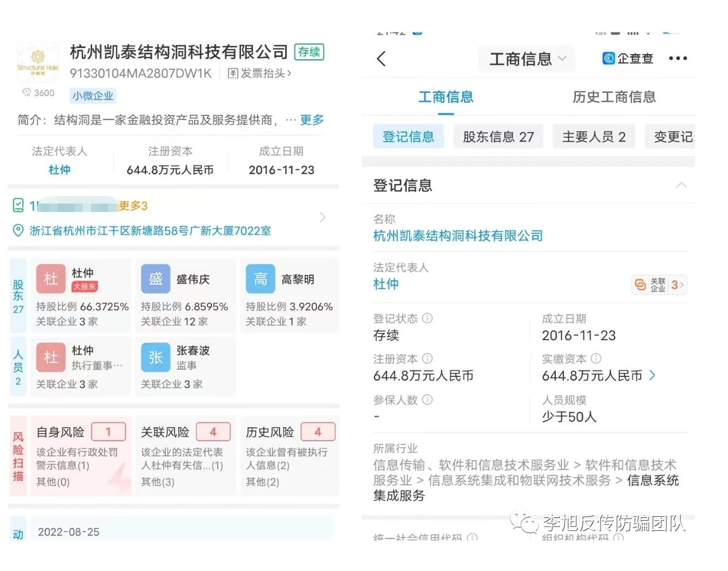Select the 主要人员 2 tab

593,136
